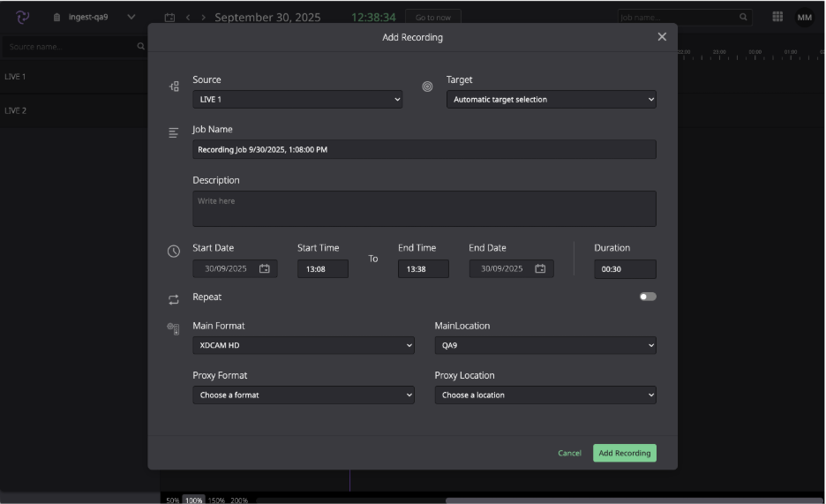Open the calendar date picker in header
The image size is (826, 504).
169,18
